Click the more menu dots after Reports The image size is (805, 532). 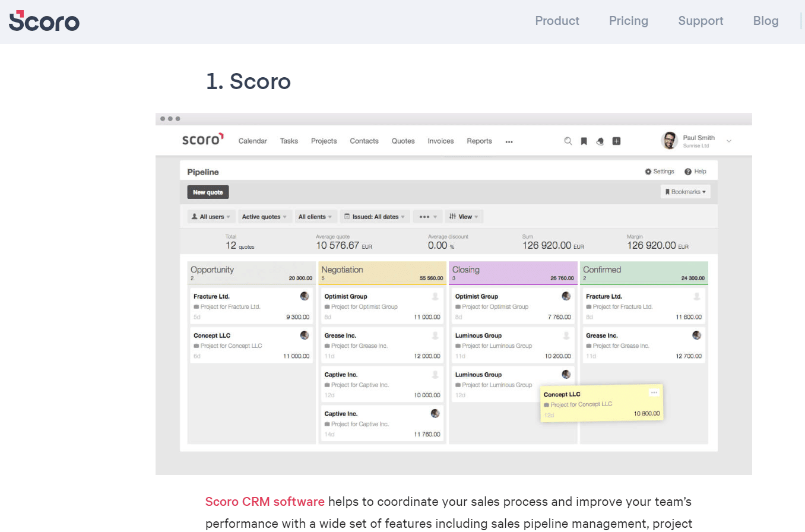(x=509, y=142)
